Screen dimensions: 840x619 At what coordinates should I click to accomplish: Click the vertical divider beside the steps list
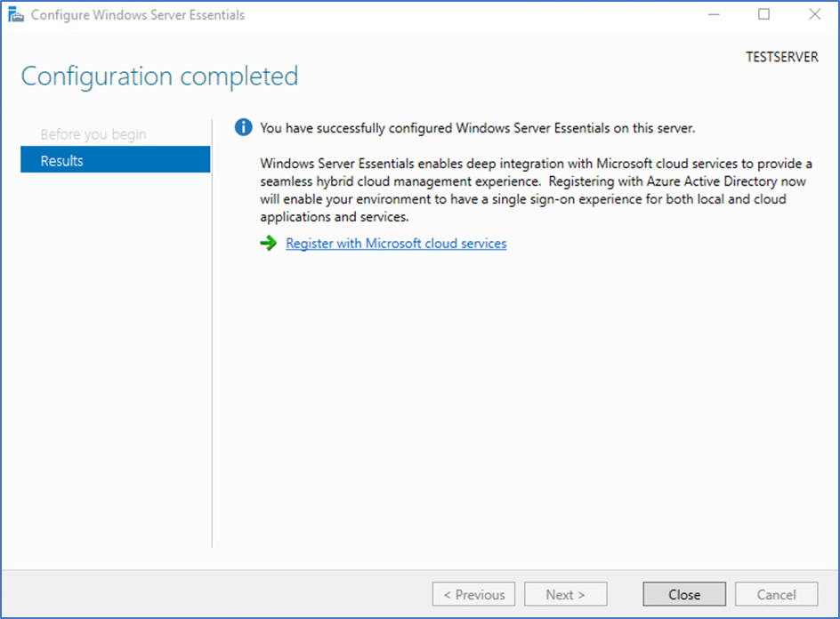coord(212,333)
